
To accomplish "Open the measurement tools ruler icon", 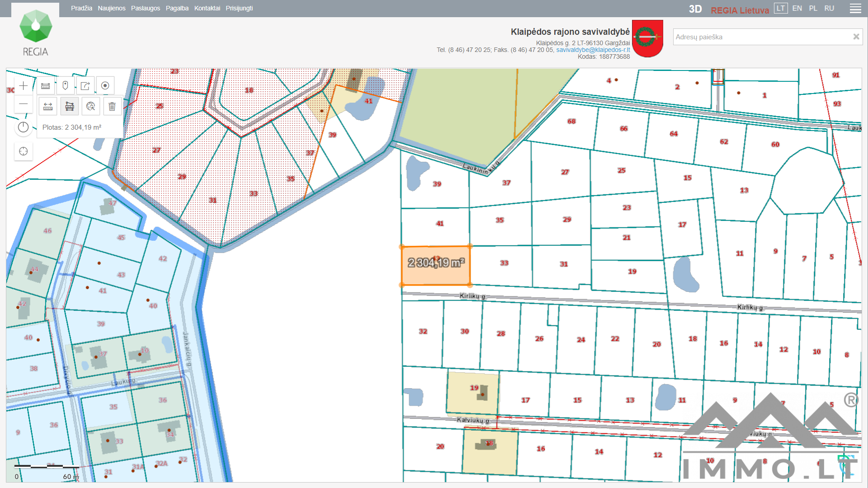I will (x=46, y=86).
